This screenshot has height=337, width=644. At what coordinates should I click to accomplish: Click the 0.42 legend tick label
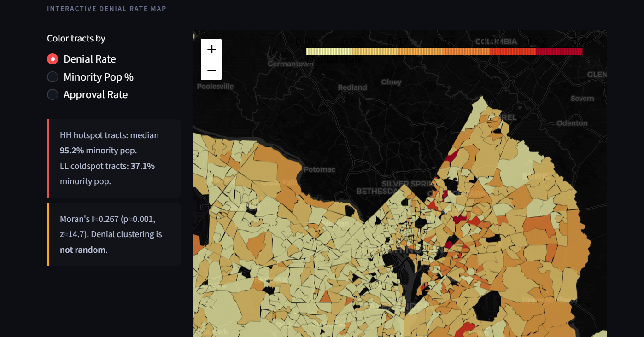[x=536, y=42]
